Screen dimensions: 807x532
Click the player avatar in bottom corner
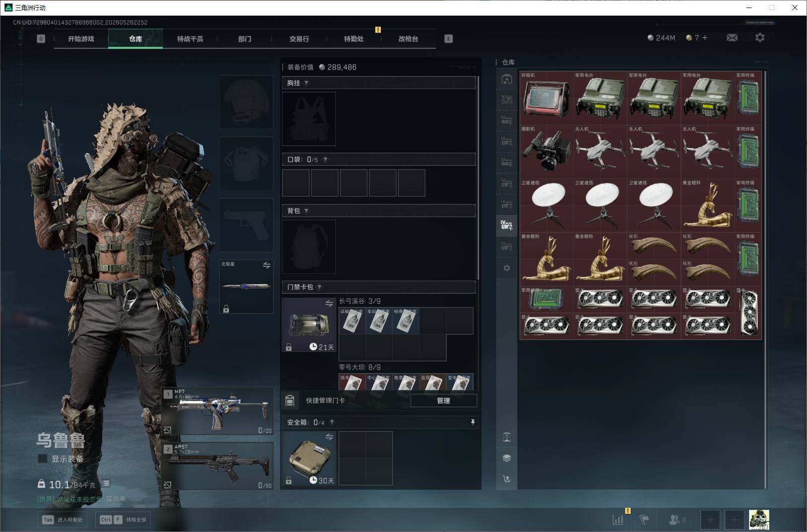click(x=759, y=519)
